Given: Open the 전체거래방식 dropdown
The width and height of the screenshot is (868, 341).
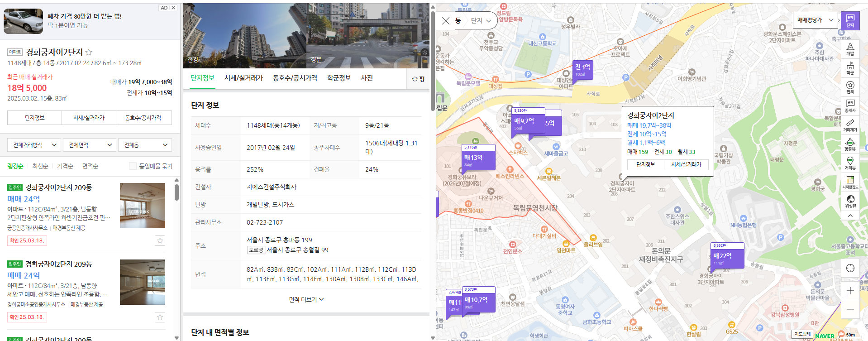Looking at the screenshot, I should 34,145.
